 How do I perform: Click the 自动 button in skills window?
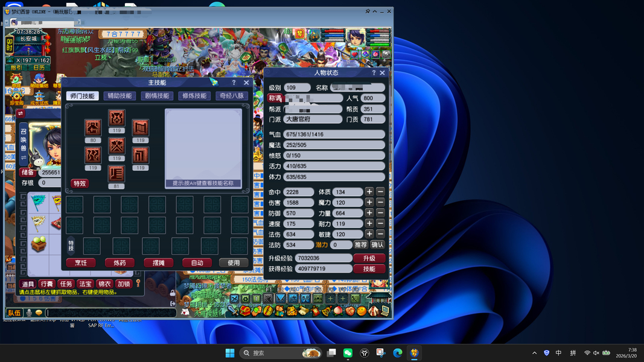pyautogui.click(x=197, y=262)
